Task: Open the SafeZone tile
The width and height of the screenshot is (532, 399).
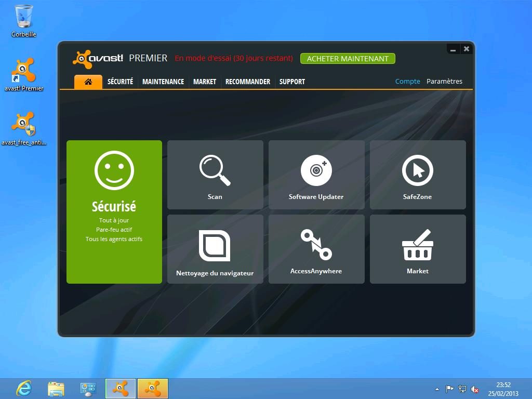Action: (x=418, y=175)
